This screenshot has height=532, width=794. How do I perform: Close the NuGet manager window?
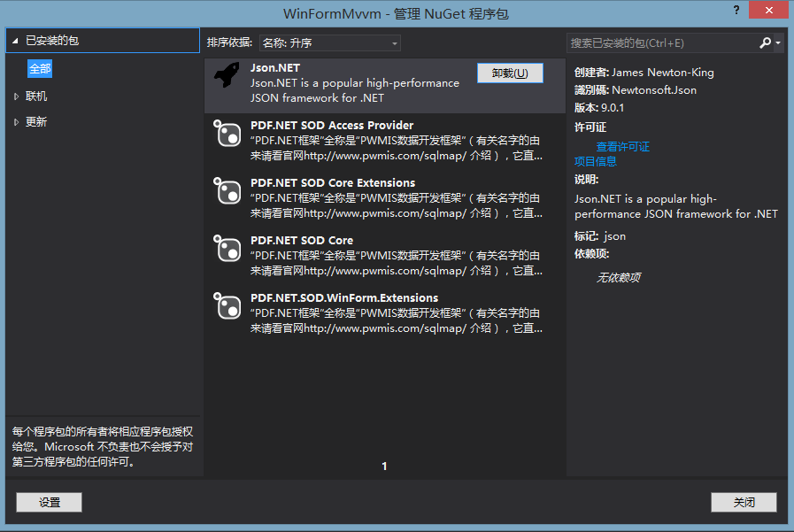click(x=768, y=10)
